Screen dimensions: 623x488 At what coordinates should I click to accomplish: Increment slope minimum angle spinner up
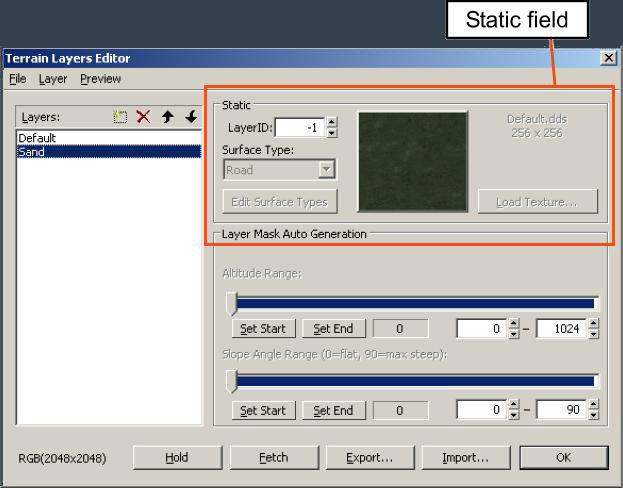click(x=514, y=405)
